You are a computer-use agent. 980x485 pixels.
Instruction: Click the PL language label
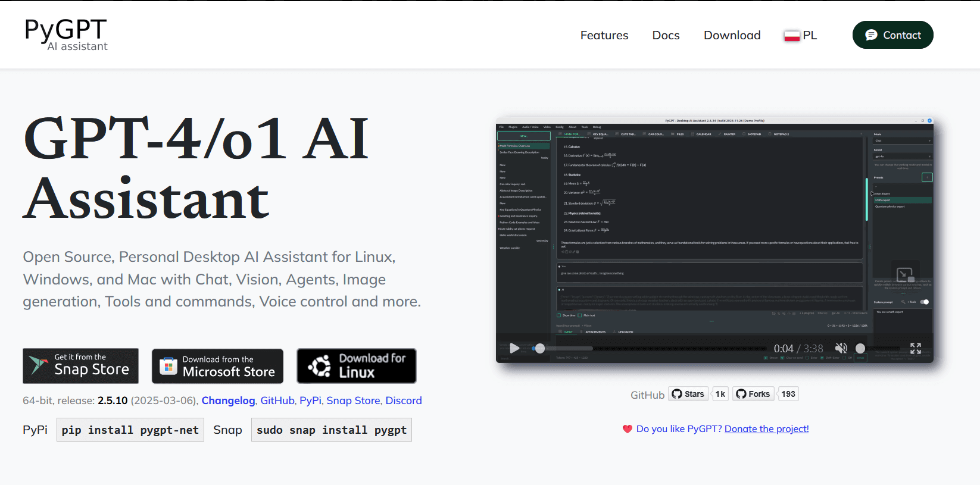coord(810,35)
